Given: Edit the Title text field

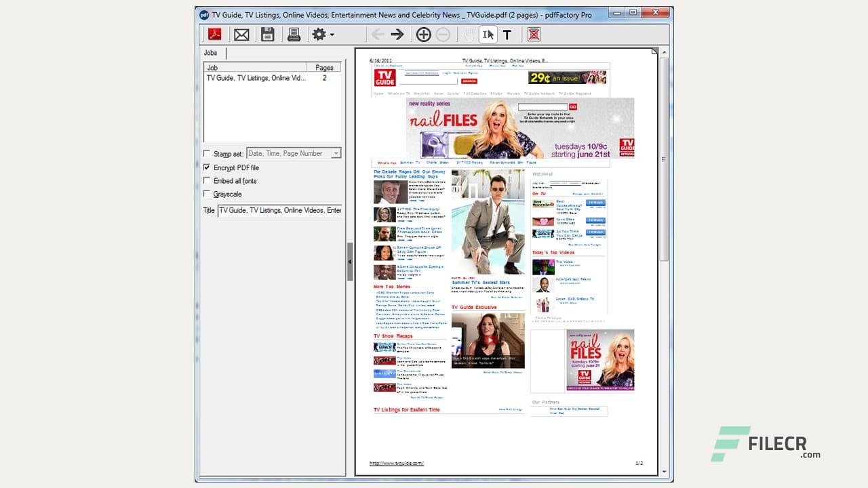Looking at the screenshot, I should (280, 210).
